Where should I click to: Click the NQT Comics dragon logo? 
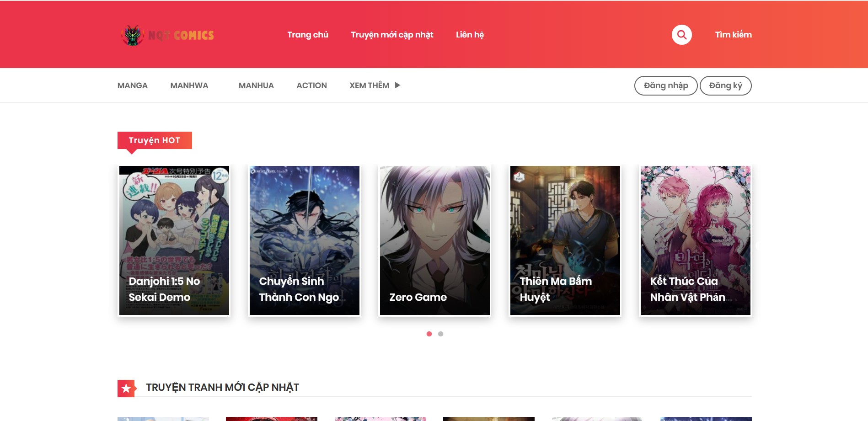(132, 34)
